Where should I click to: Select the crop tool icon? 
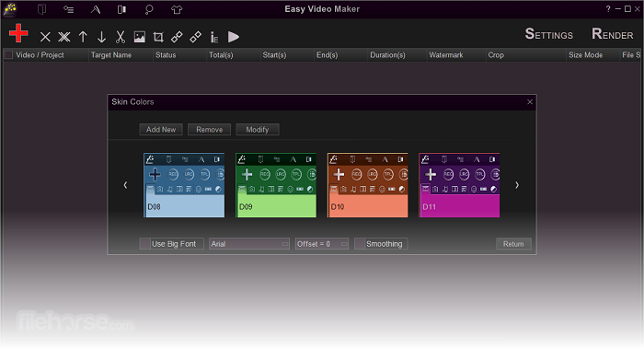click(x=158, y=37)
